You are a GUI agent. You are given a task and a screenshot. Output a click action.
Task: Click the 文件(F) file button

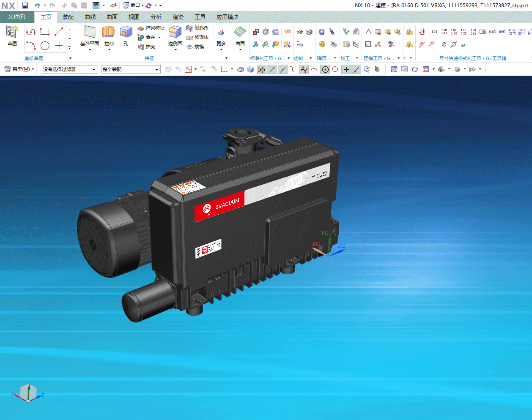(17, 17)
